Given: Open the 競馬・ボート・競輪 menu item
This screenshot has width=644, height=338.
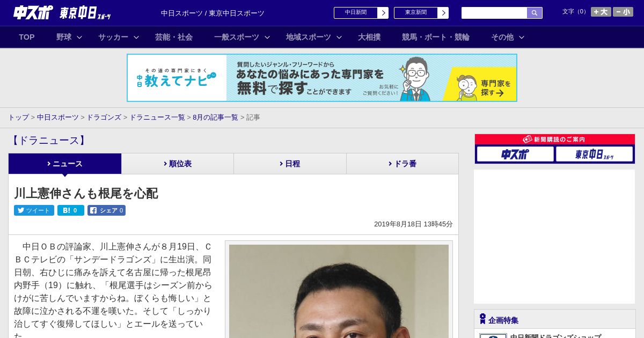Looking at the screenshot, I should (x=436, y=37).
